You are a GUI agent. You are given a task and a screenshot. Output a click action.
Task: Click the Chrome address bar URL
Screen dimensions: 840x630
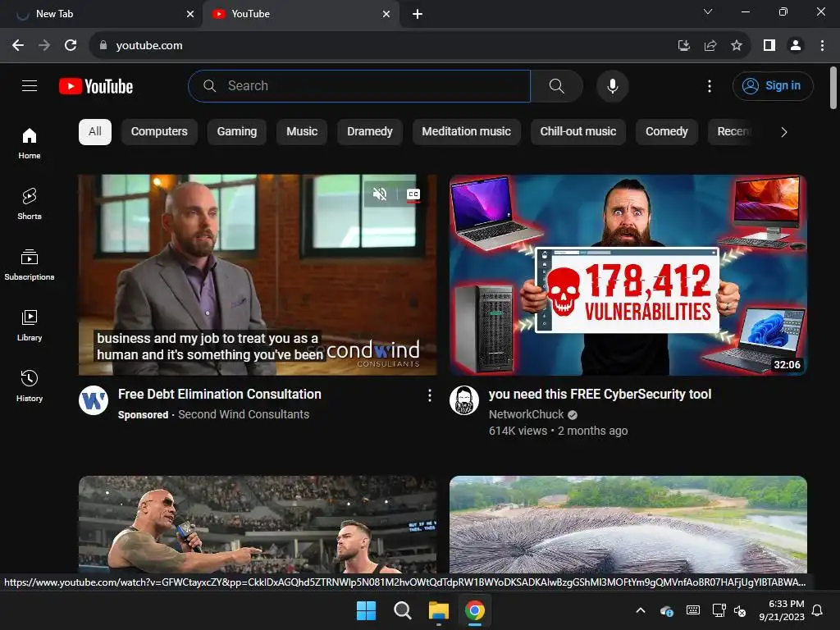click(149, 46)
